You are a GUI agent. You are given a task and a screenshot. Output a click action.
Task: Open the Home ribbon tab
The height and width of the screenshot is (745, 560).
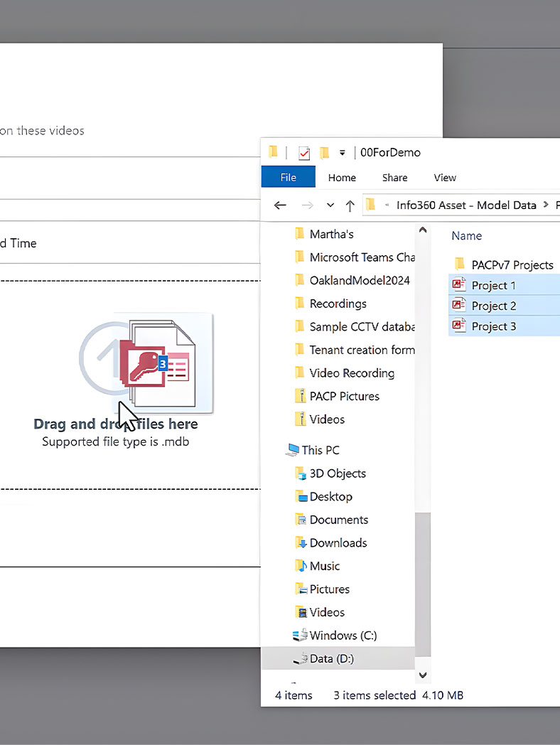(342, 178)
